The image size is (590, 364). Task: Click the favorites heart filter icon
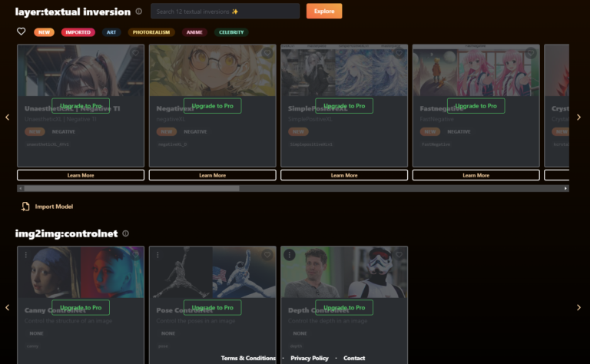point(22,31)
